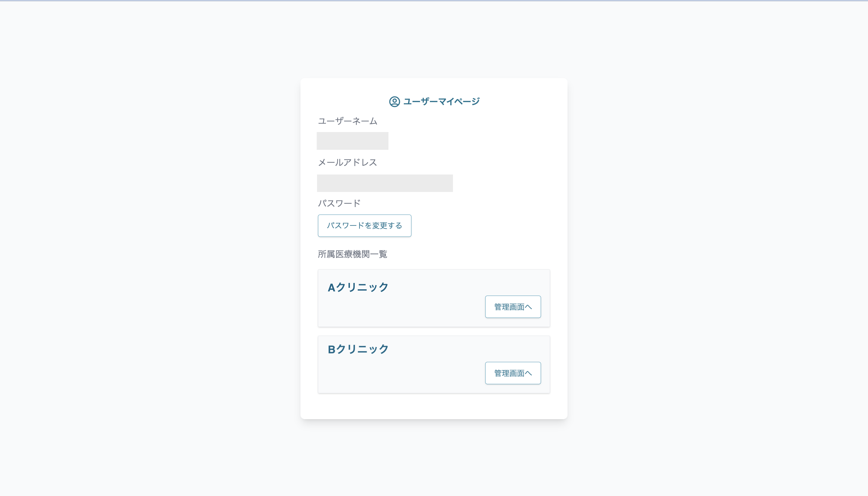Viewport: 868px width, 496px height.
Task: Click the thin loading bar at page top
Action: pyautogui.click(x=434, y=1)
